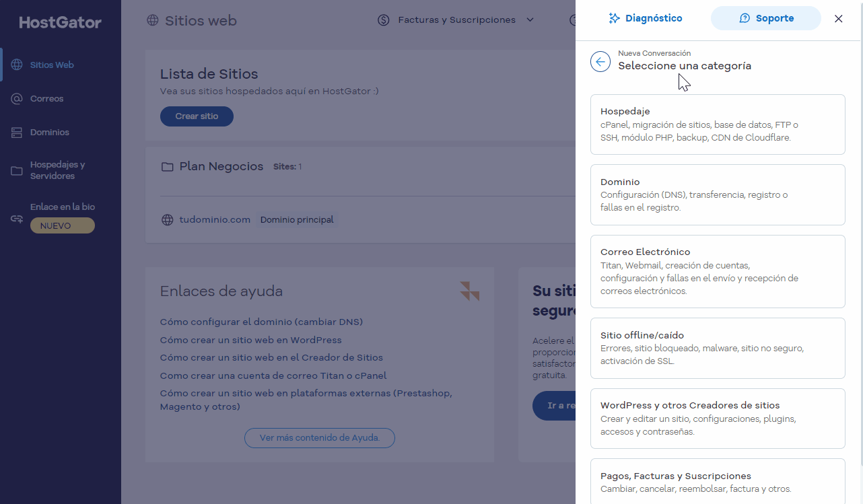
Task: Open Enlace en la bio
Action: [x=63, y=207]
